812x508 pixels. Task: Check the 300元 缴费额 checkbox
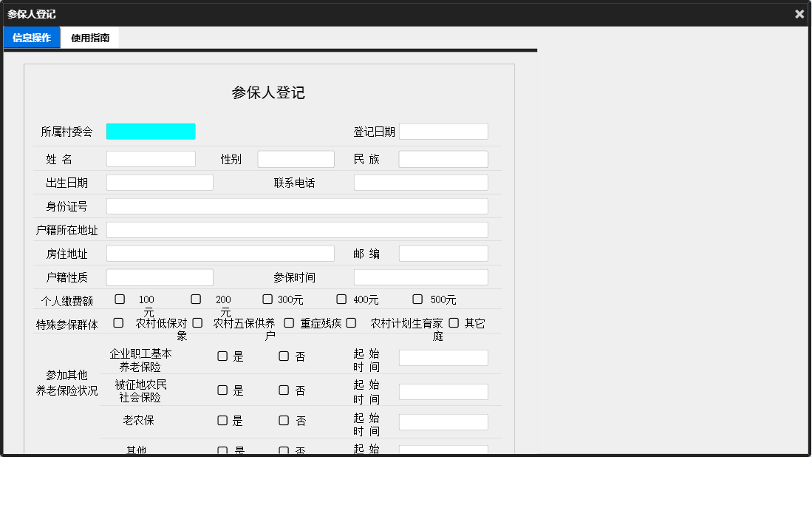tap(267, 299)
